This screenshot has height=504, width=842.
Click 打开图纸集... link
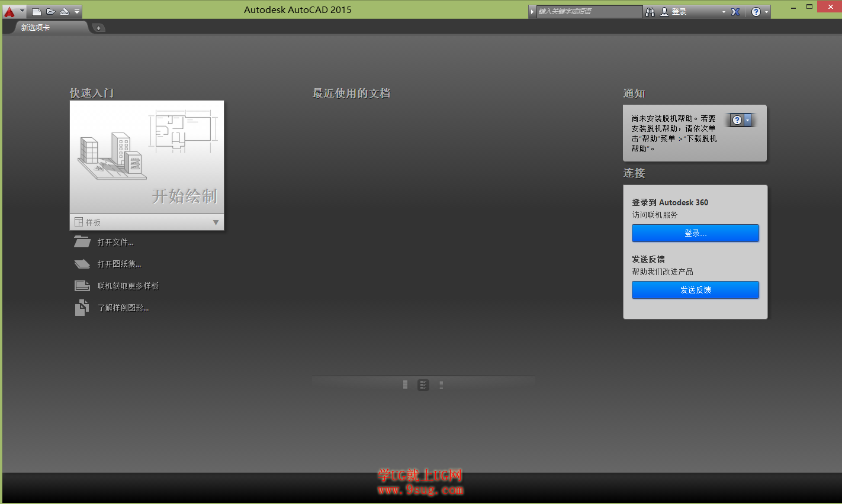[119, 264]
